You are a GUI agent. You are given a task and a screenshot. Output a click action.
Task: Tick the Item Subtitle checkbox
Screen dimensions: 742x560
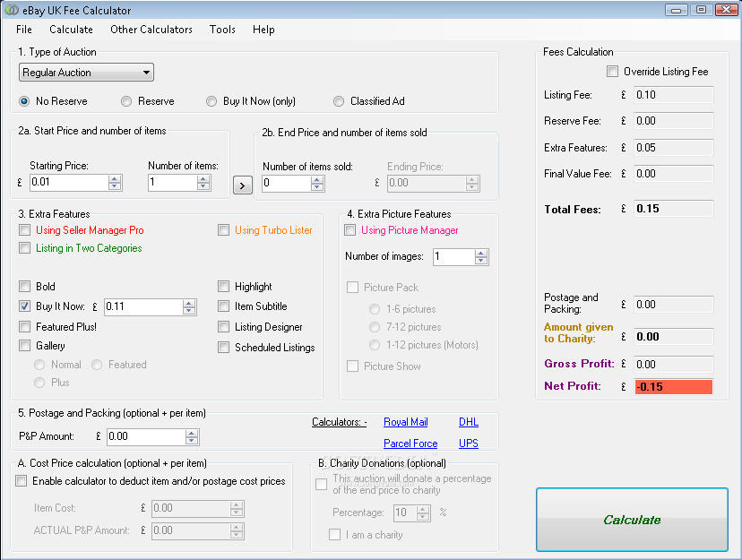(x=223, y=306)
